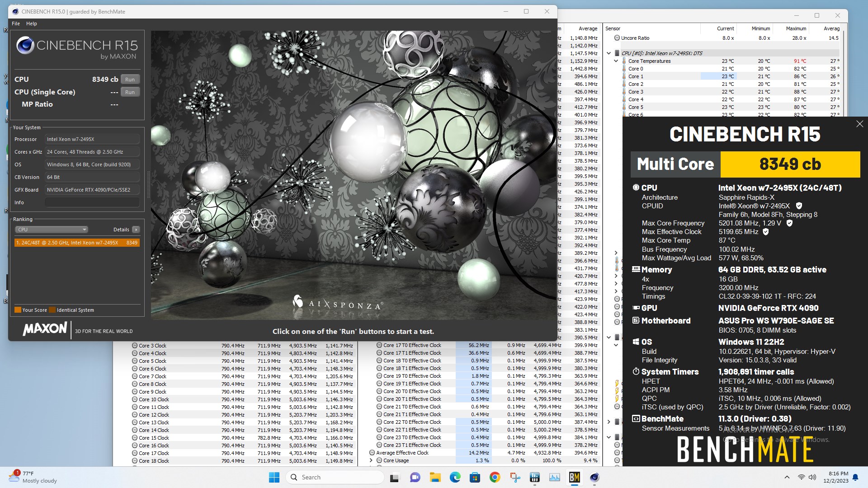868x488 pixels.
Task: Click the Average Effective Clock row icon
Action: point(372,453)
